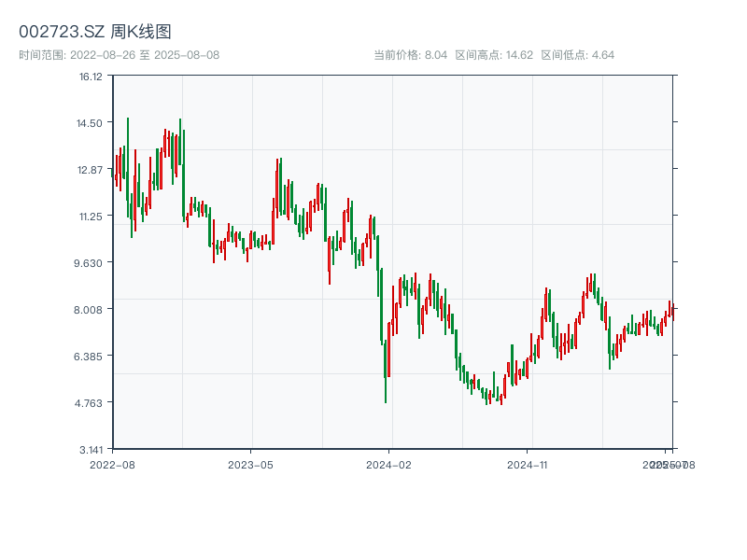Click the 3.141 bottom y-axis label
The image size is (747, 560).
[x=91, y=450]
